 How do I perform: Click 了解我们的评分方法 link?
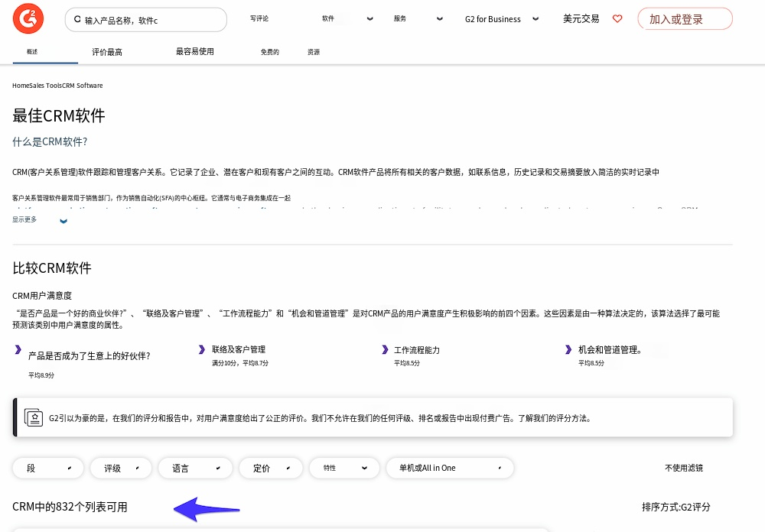(554, 418)
